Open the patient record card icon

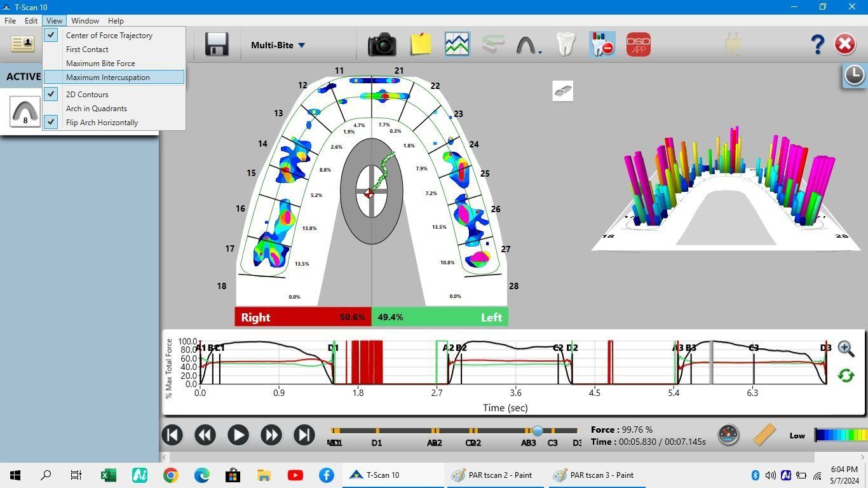(x=22, y=44)
